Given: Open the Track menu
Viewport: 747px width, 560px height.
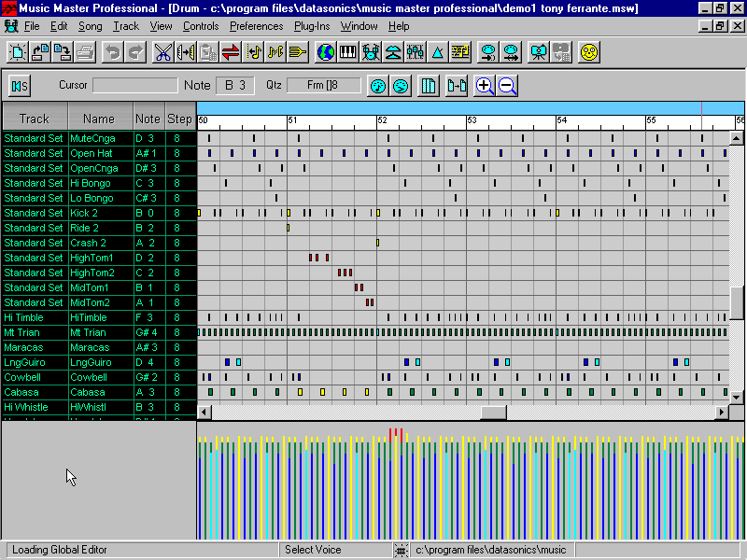Looking at the screenshot, I should (x=126, y=26).
